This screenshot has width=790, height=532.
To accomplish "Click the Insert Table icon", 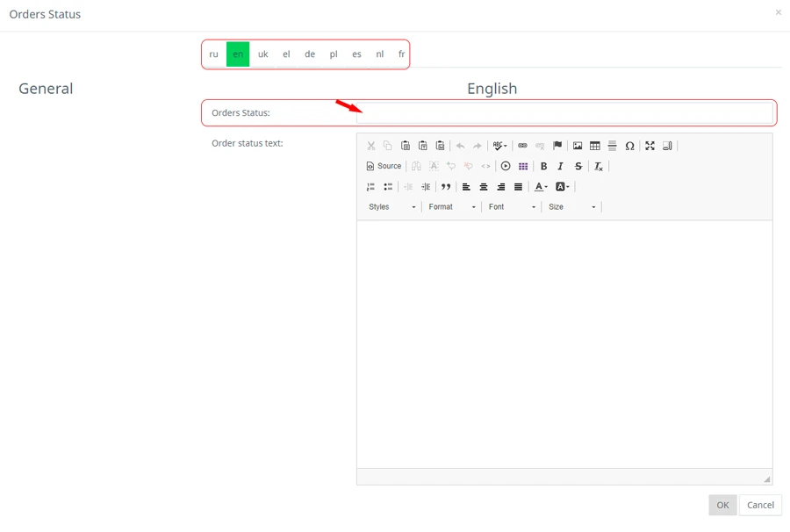I will coord(595,146).
